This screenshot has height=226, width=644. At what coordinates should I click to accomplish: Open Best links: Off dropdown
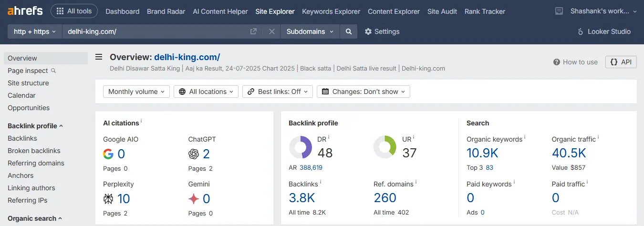click(278, 92)
